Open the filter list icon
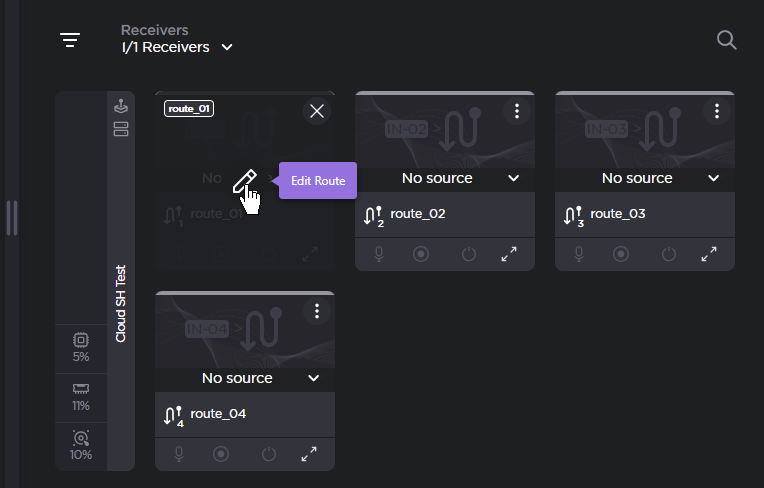 [69, 40]
